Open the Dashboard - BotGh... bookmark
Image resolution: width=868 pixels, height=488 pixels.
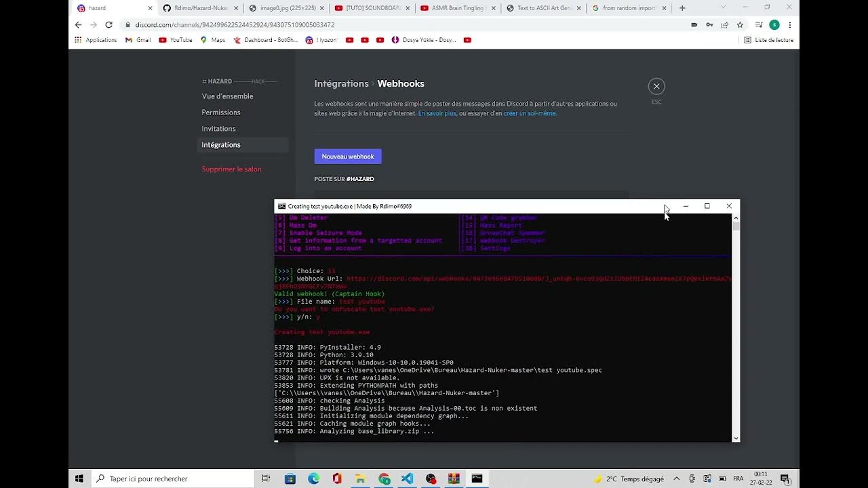[266, 40]
